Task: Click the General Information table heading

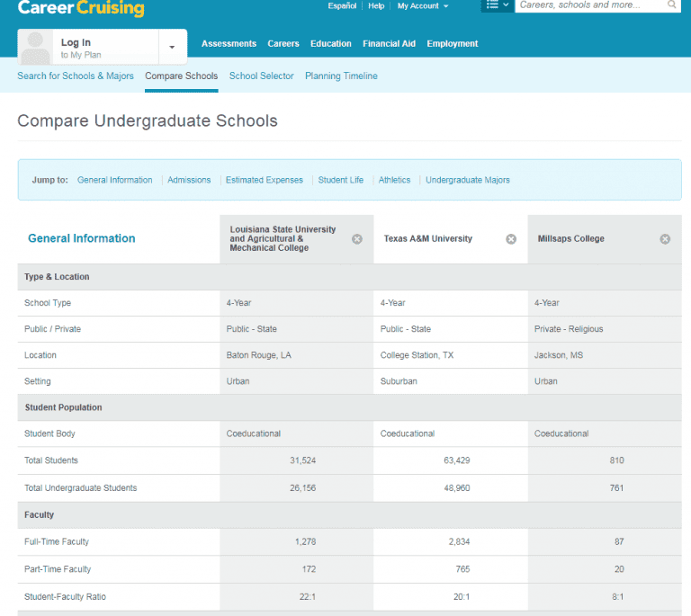Action: (x=82, y=238)
